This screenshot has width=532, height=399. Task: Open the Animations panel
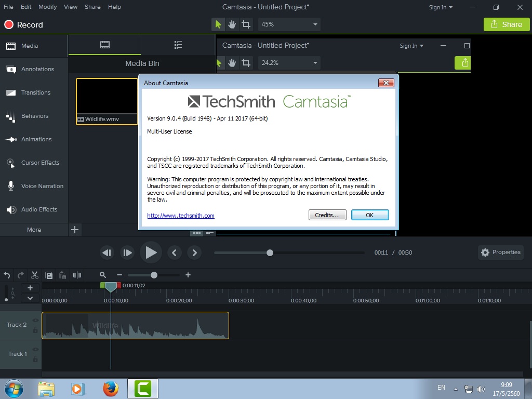coord(34,139)
